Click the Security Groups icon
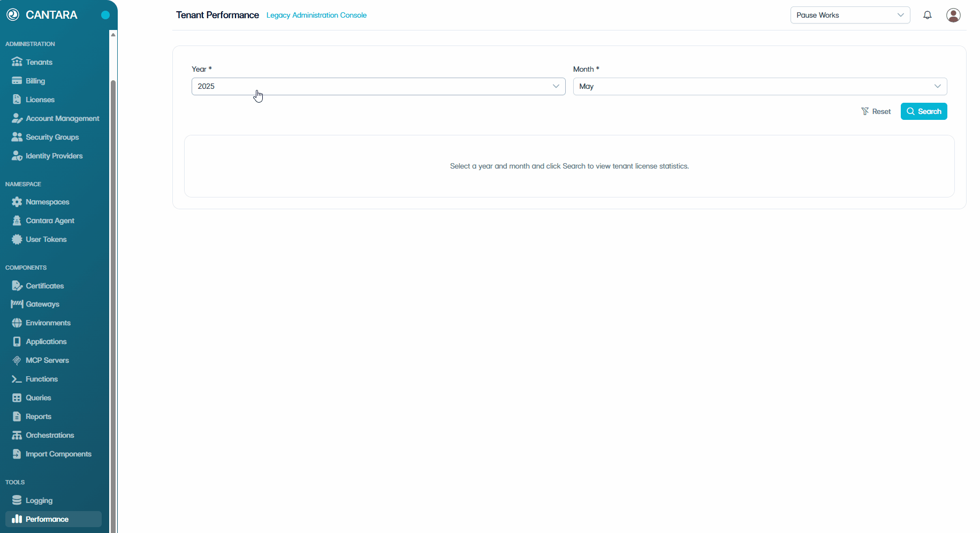This screenshot has width=980, height=533. click(17, 137)
